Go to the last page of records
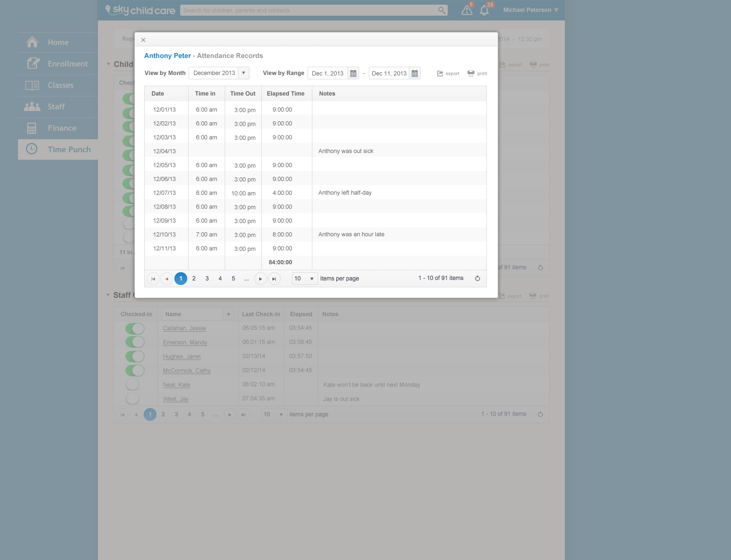 click(x=274, y=279)
